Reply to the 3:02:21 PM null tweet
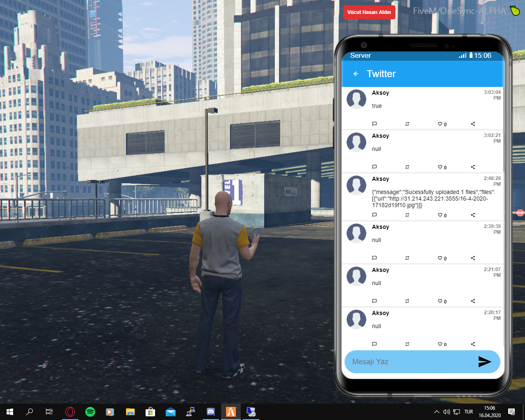Image resolution: width=525 pixels, height=420 pixels. point(374,167)
